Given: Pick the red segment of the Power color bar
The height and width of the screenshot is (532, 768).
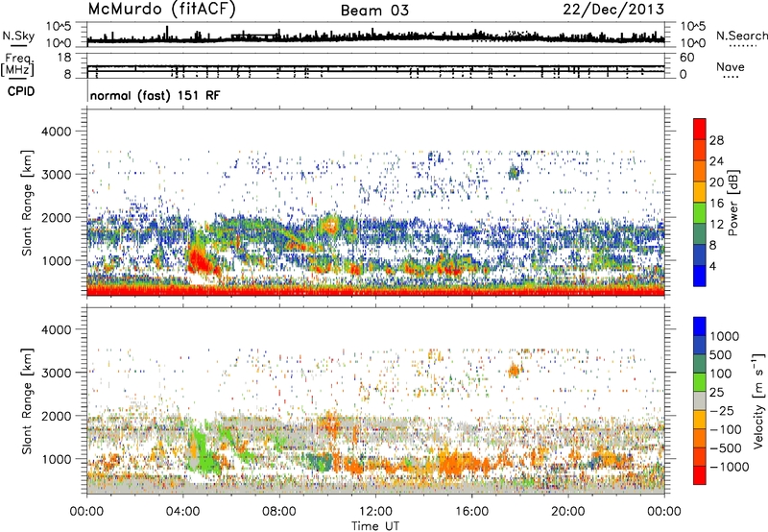Looking at the screenshot, I should [x=700, y=130].
